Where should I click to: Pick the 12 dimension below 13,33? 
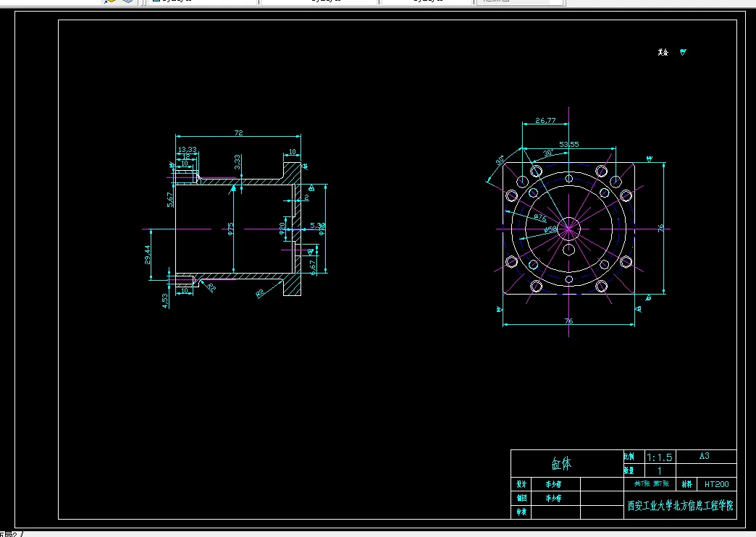pyautogui.click(x=186, y=156)
